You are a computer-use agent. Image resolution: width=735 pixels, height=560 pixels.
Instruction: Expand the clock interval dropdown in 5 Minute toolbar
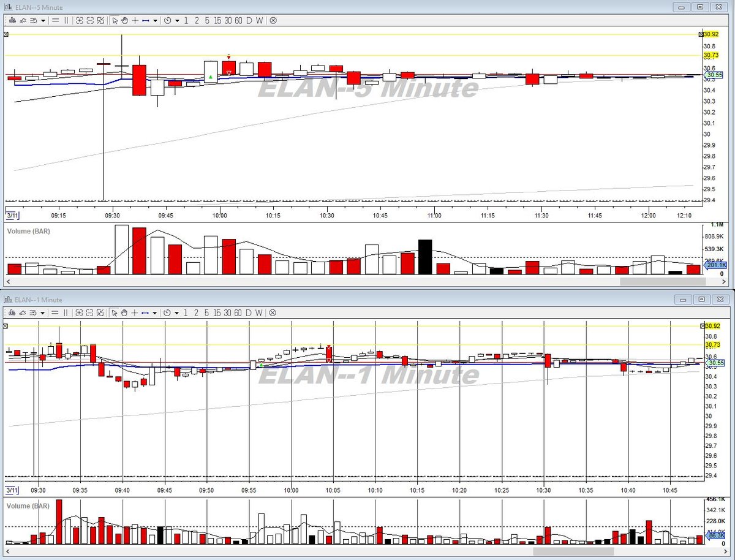tap(177, 21)
